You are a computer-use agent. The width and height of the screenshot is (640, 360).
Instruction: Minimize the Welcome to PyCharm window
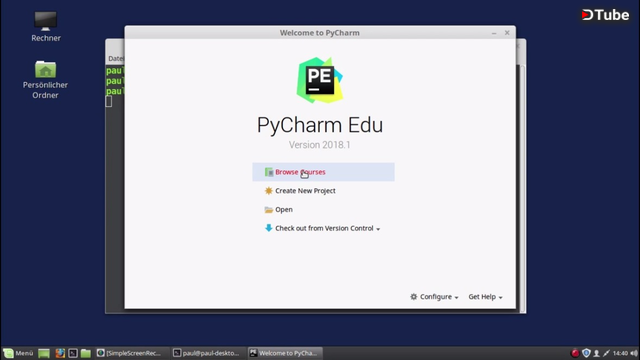[x=494, y=33]
